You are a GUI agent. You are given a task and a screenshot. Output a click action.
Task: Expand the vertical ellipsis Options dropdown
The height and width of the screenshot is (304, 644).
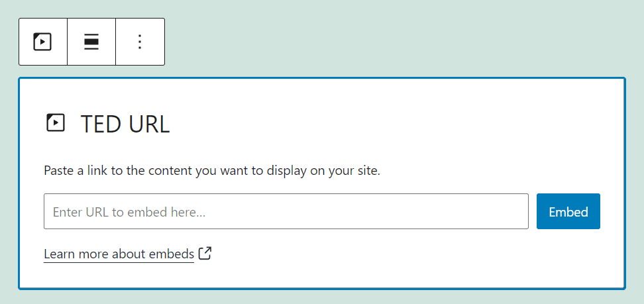[x=140, y=42]
